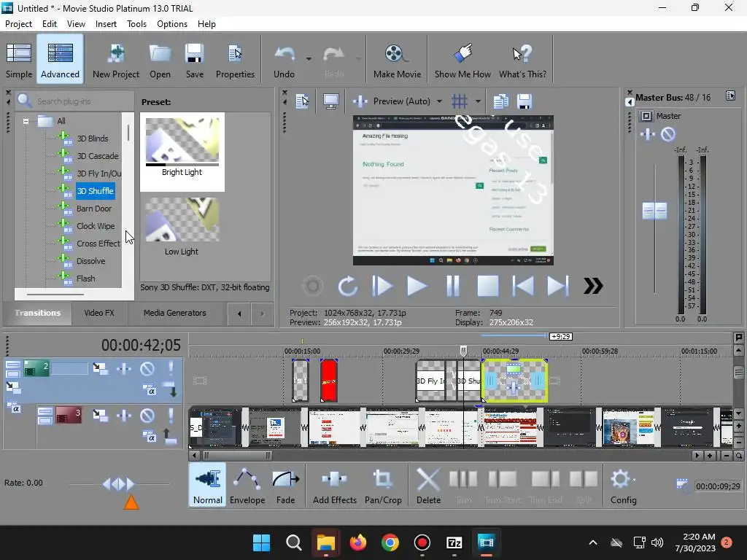Open Master FX in Master Bus
The width and height of the screenshot is (747, 560).
[648, 135]
